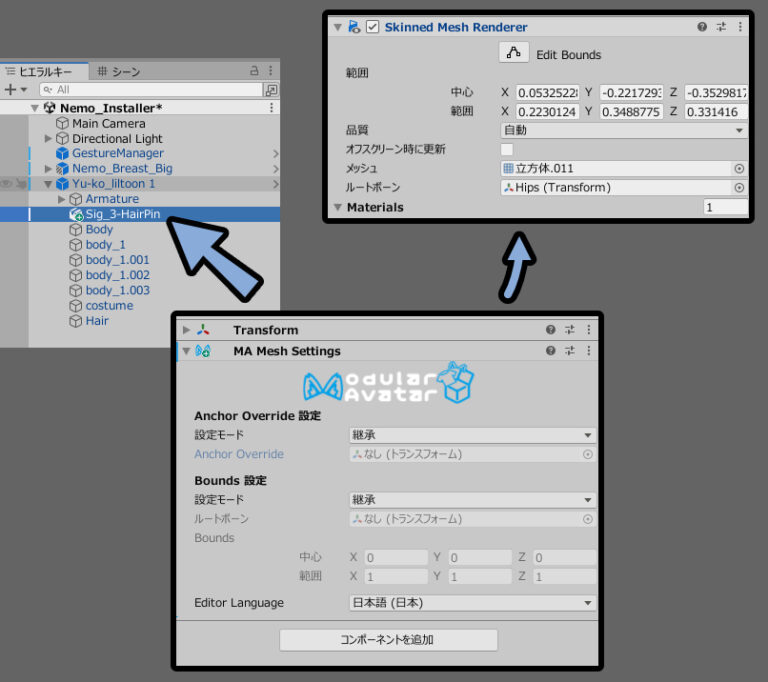
Task: Click the hierarchy panel lock icon
Action: (254, 71)
